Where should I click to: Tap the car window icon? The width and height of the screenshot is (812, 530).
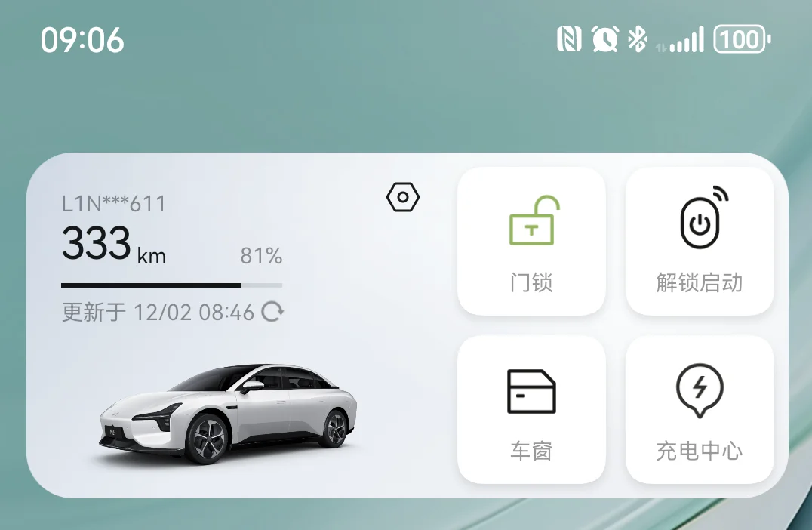(531, 391)
